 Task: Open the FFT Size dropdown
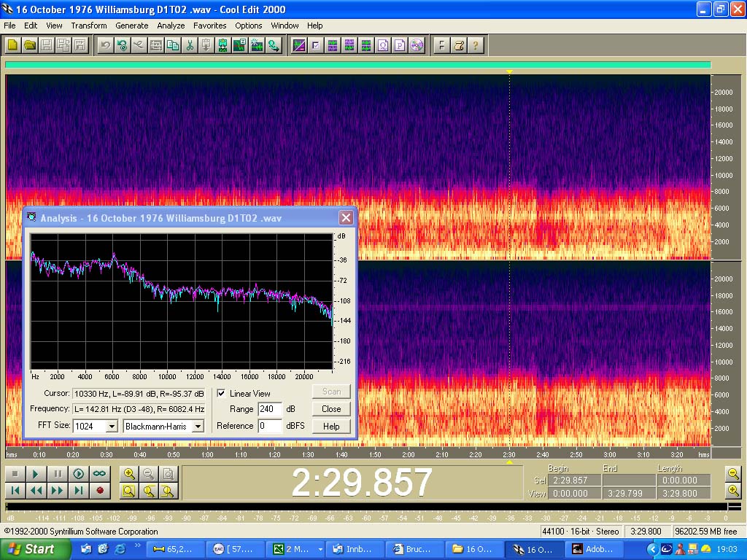point(112,426)
